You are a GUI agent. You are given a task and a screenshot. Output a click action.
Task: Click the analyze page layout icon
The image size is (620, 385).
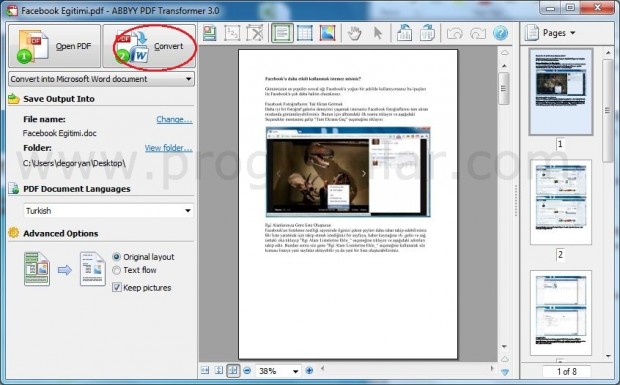point(210,33)
